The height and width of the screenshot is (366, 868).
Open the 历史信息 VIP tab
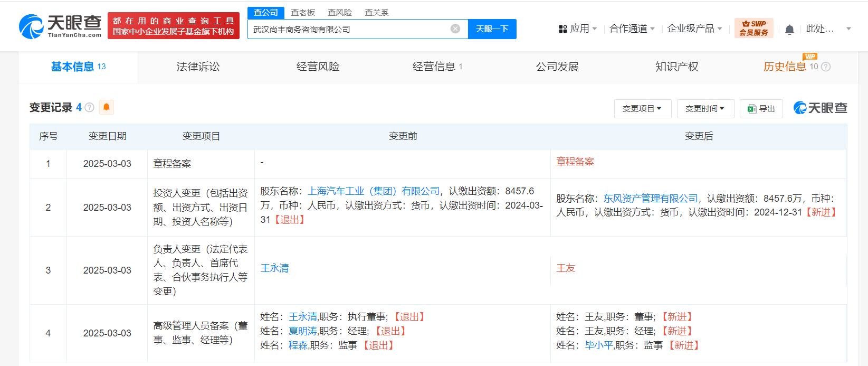point(790,67)
